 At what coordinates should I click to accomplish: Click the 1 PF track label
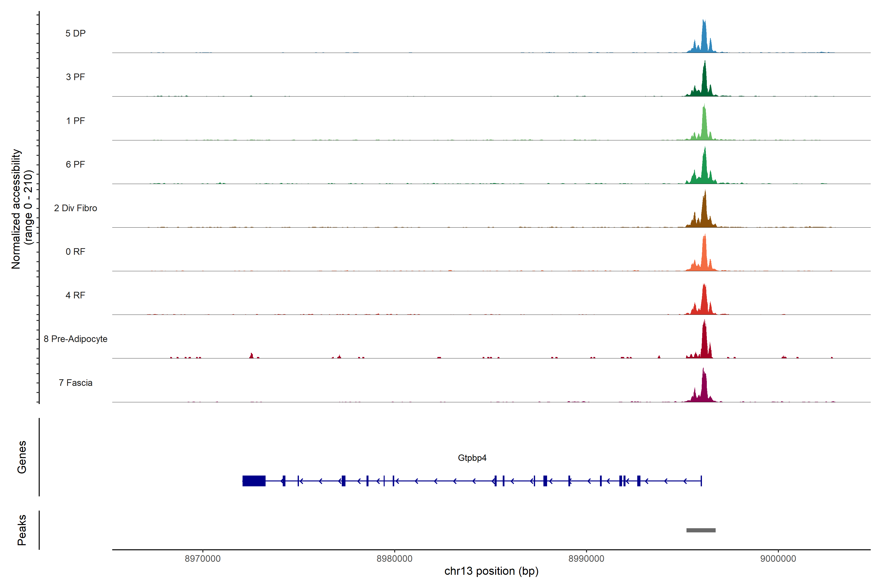click(x=75, y=121)
